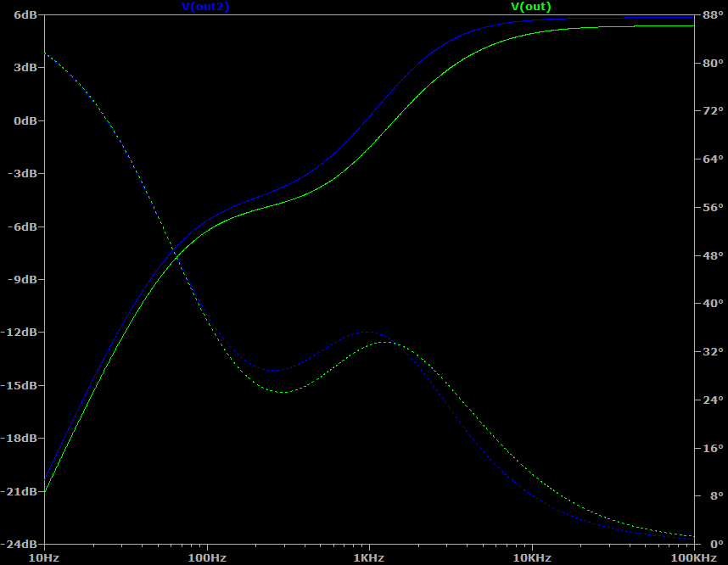Click the 100KHz label on frequency axis
This screenshot has height=565, width=728.
click(693, 557)
